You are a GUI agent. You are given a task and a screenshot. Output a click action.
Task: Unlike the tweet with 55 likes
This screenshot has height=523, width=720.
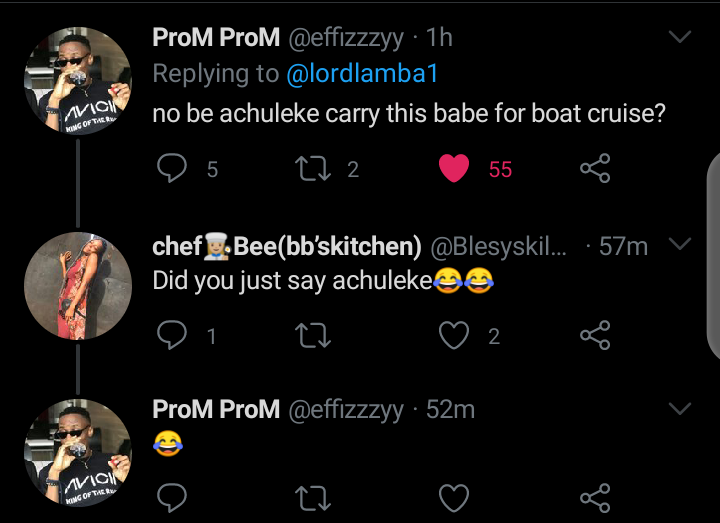(x=455, y=169)
